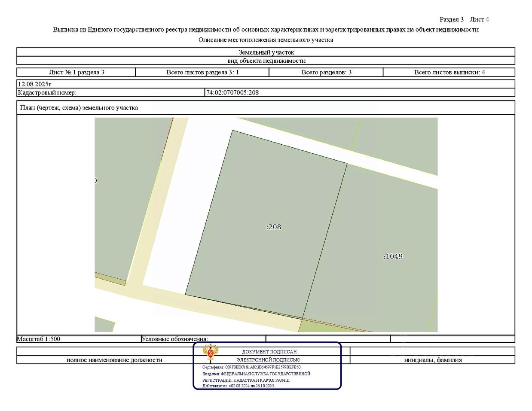Click the 'полное наименование должности' caption
532x411 pixels.
click(x=114, y=360)
